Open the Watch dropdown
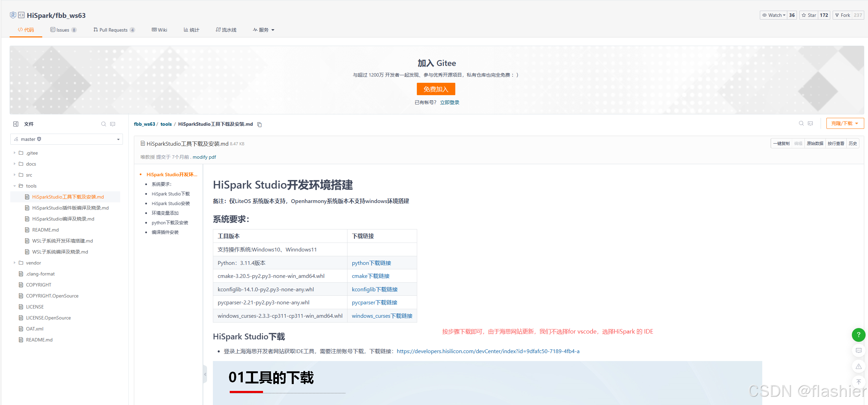 [773, 15]
